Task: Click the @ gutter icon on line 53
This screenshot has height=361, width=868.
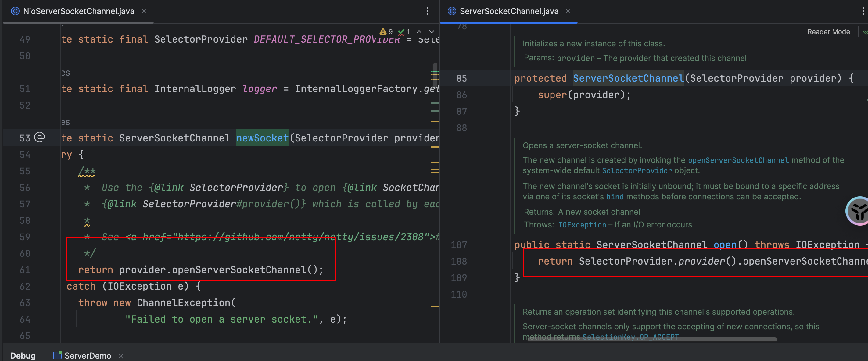Action: pos(39,138)
